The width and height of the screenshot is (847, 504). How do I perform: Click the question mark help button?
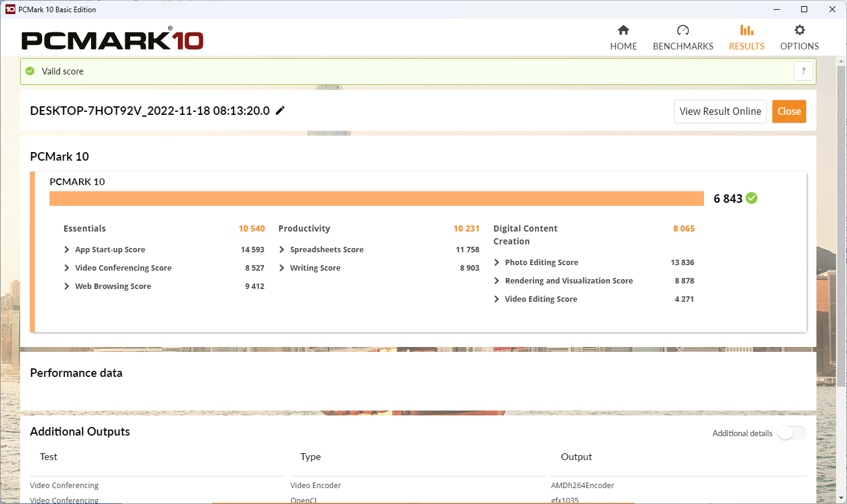804,71
